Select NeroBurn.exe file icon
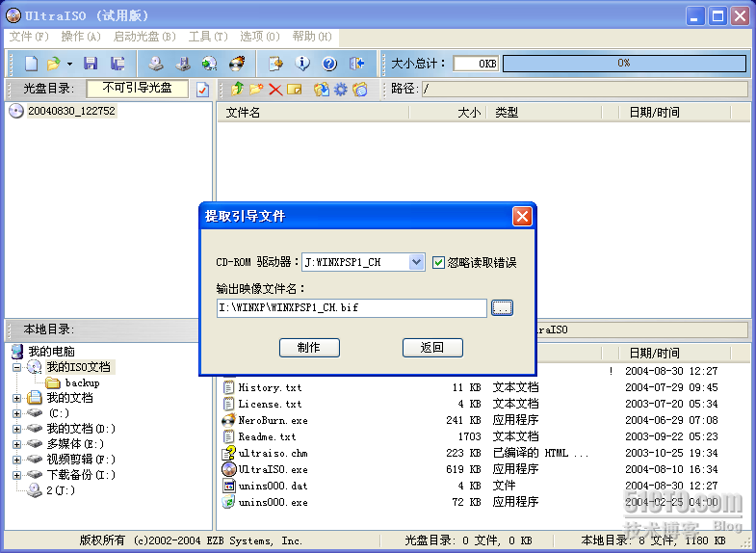 point(228,420)
